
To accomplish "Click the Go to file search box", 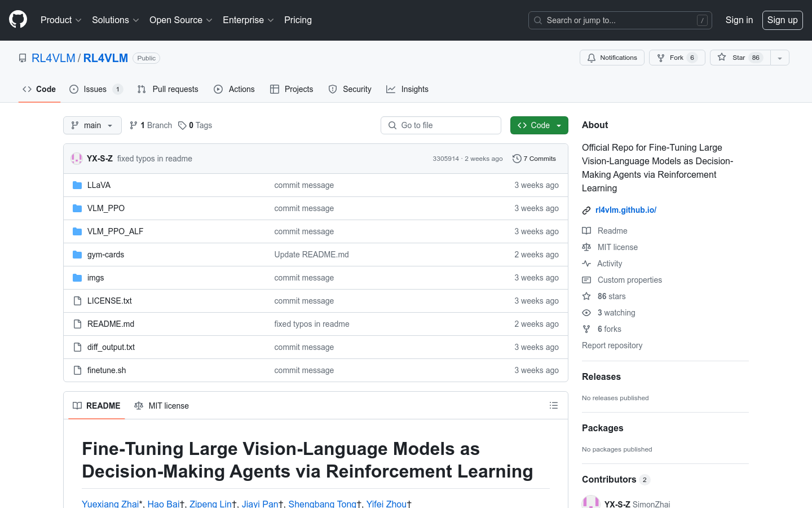I will tap(441, 125).
